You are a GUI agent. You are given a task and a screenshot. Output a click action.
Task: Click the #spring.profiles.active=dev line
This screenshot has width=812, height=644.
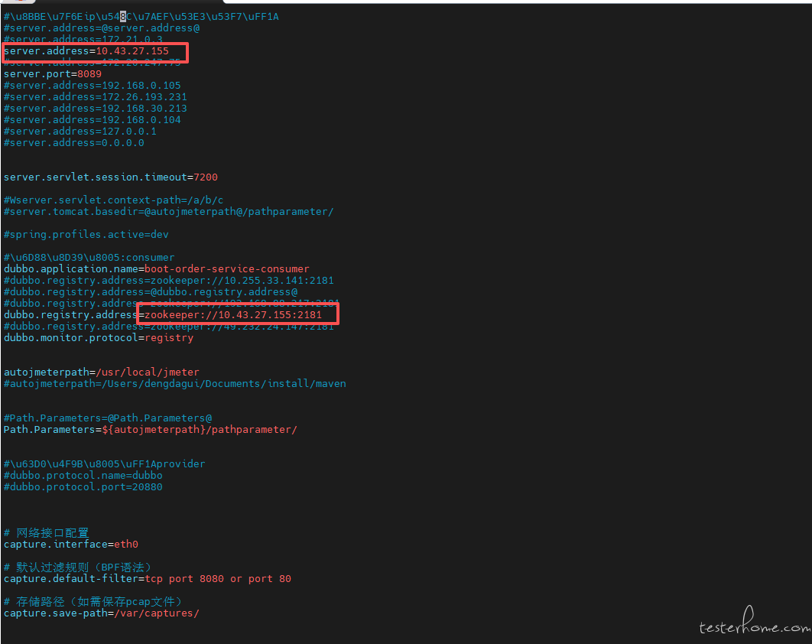pos(86,235)
